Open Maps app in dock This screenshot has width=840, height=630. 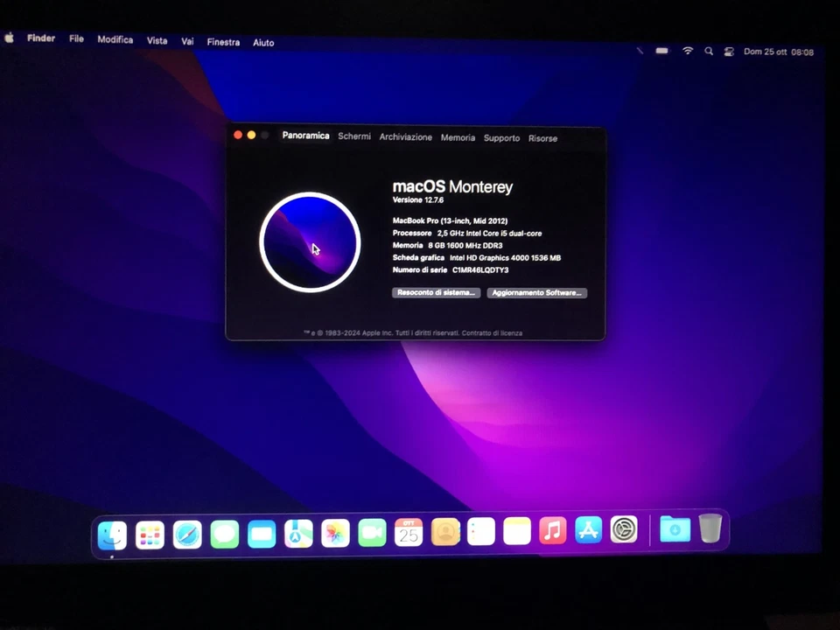point(298,534)
